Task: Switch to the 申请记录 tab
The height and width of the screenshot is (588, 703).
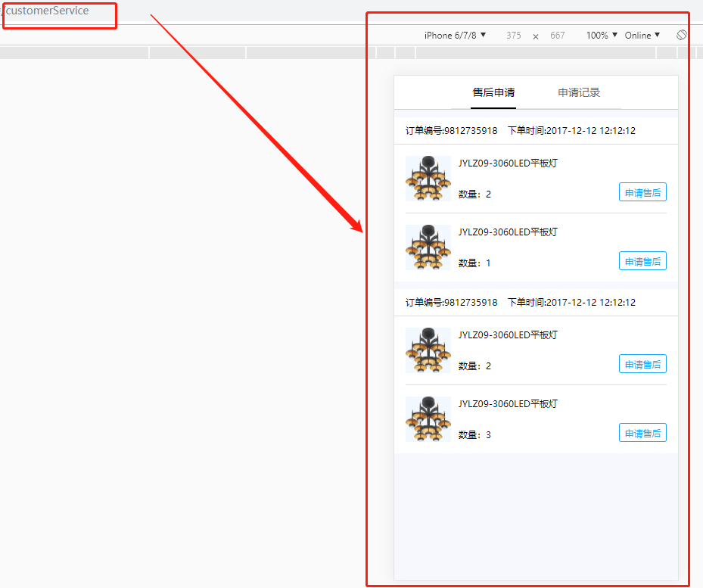Action: [x=579, y=92]
